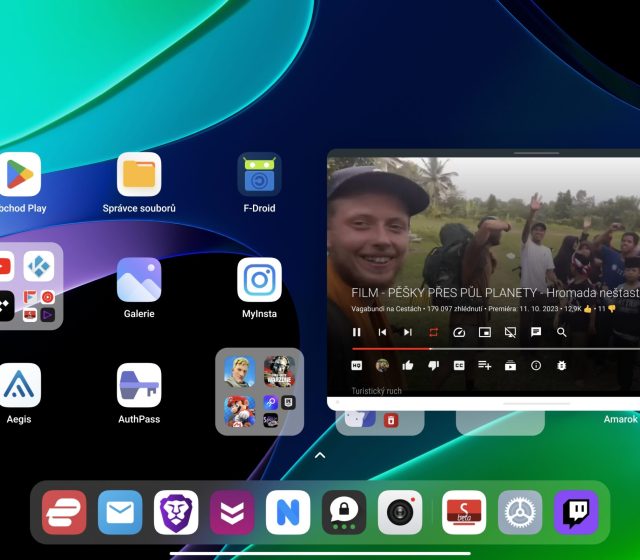Screen dimensions: 640x560
Task: Skip to the next video
Action: [x=408, y=332]
